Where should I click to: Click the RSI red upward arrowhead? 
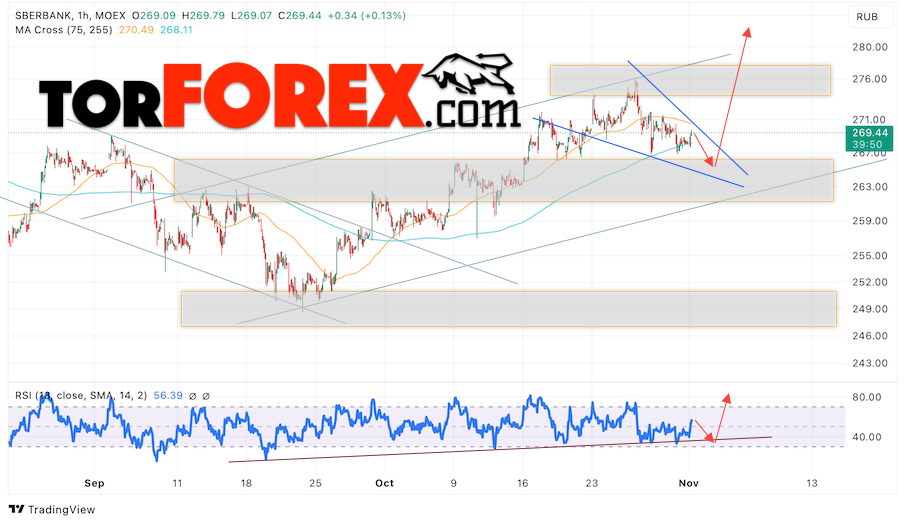click(727, 399)
